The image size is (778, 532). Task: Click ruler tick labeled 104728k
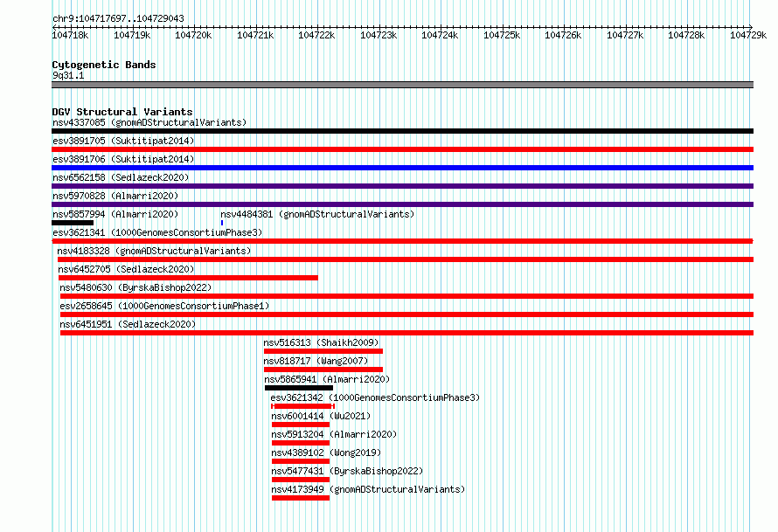coord(686,35)
